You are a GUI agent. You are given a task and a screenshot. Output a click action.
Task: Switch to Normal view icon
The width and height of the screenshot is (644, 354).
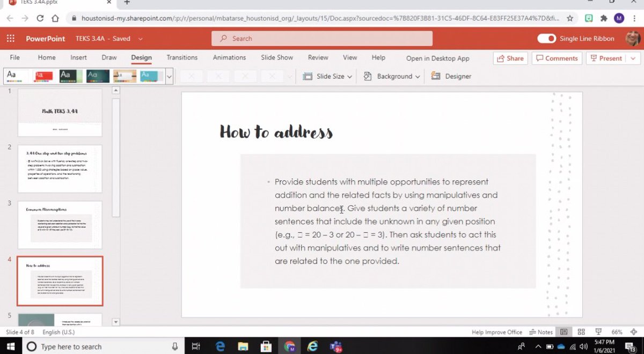[564, 332]
